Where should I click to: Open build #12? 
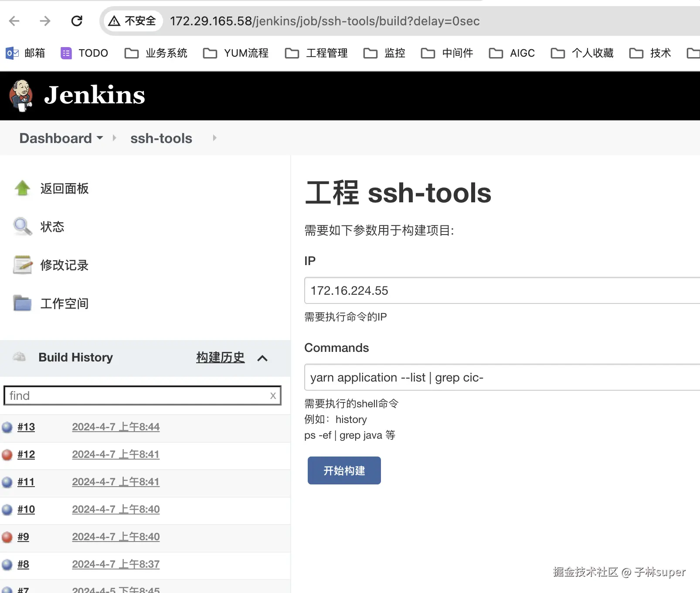click(x=26, y=454)
